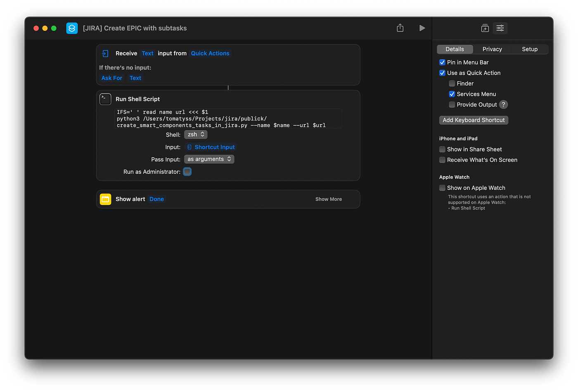Image resolution: width=578 pixels, height=392 pixels.
Task: Expand Show More in Show alert
Action: pos(329,199)
